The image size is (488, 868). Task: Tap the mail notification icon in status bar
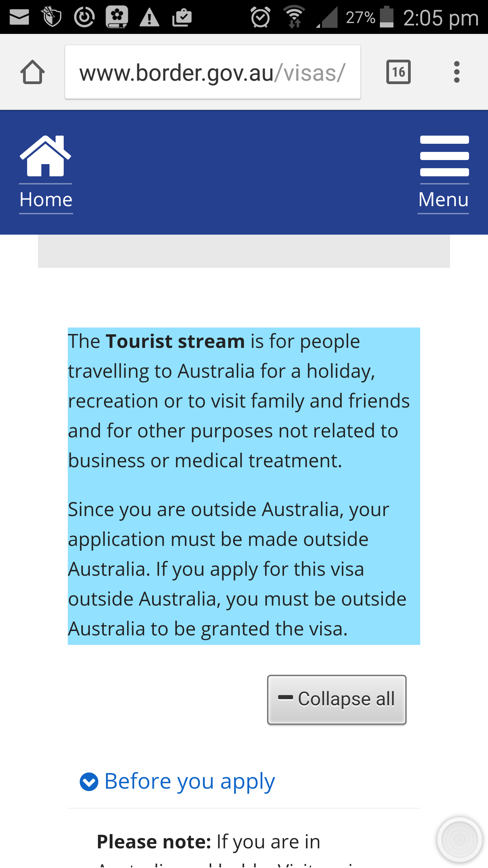pos(19,17)
